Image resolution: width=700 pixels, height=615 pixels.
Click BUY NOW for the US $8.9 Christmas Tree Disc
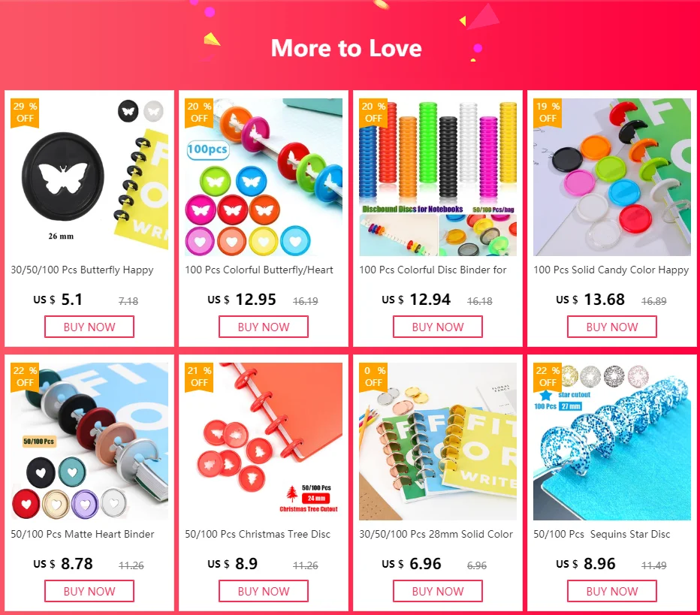click(264, 591)
